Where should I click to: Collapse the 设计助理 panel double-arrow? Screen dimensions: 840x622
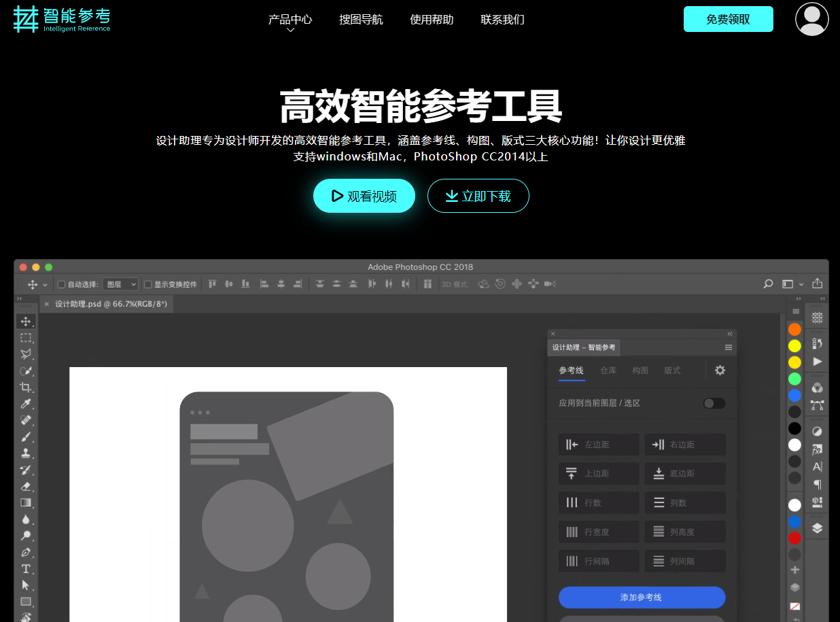(x=730, y=334)
